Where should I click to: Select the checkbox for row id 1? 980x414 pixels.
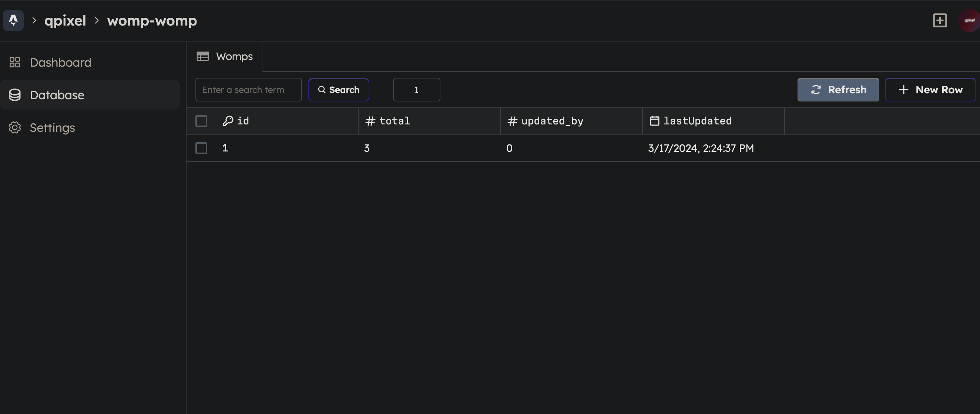201,148
